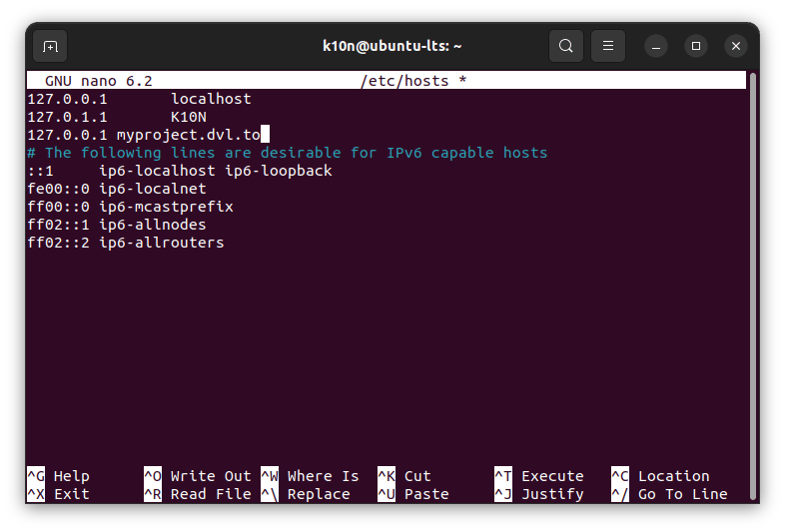Click the ^U Paste shortcut
This screenshot has height=532, width=785.
[x=413, y=494]
